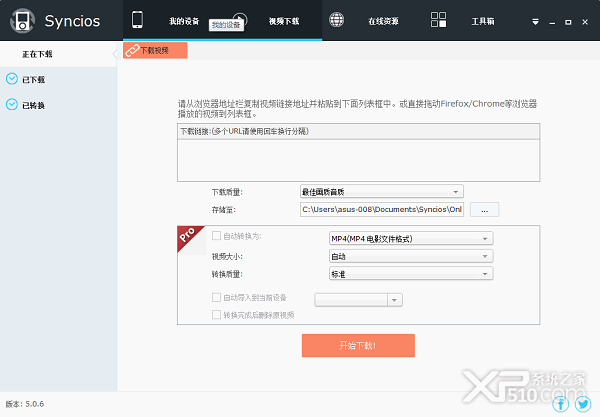Click the link chain icon in 下载视频 tab
600x417 pixels.
click(132, 50)
